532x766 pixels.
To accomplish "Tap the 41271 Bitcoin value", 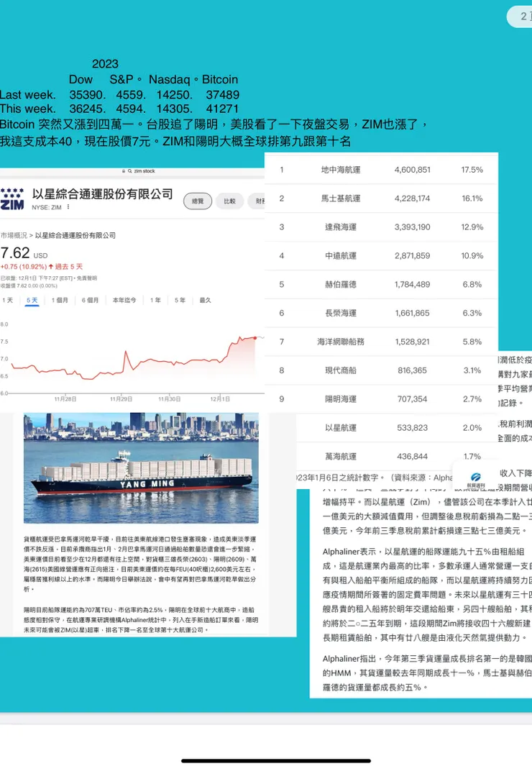I will click(x=223, y=109).
